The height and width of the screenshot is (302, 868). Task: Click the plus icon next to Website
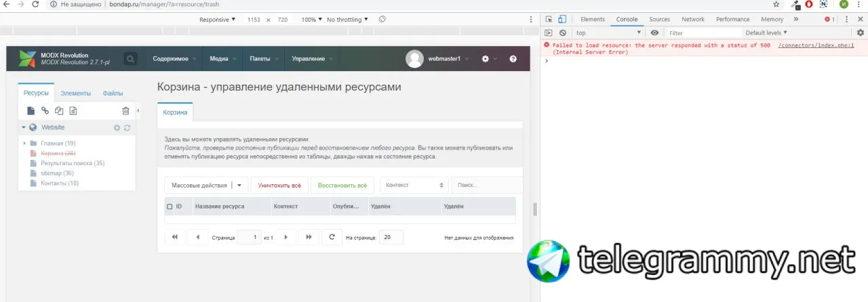(x=117, y=127)
